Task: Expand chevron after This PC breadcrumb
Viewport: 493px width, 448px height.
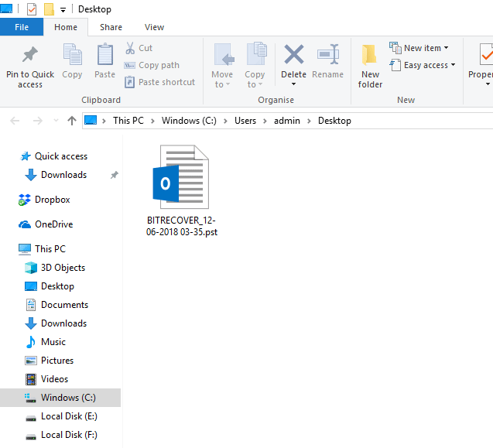Action: pyautogui.click(x=152, y=121)
